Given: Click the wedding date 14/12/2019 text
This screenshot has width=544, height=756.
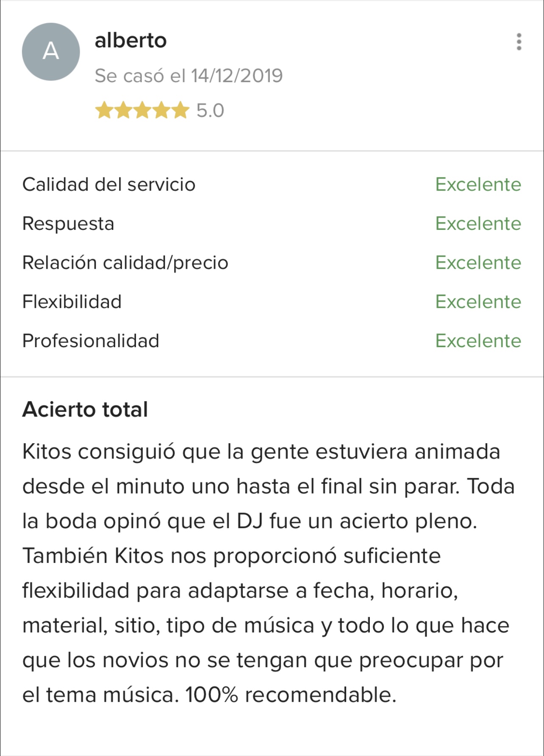Looking at the screenshot, I should (x=189, y=76).
